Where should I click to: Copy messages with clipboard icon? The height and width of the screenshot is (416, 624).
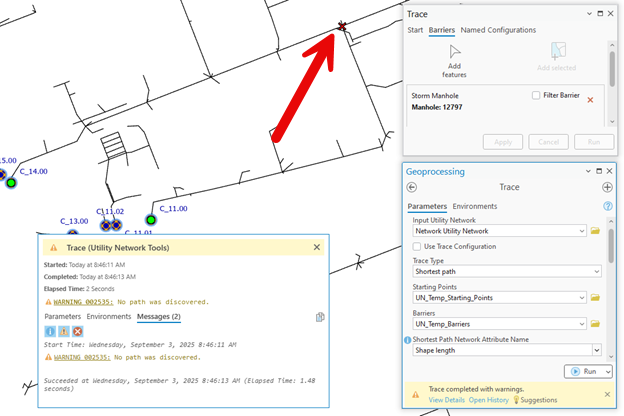(x=320, y=317)
